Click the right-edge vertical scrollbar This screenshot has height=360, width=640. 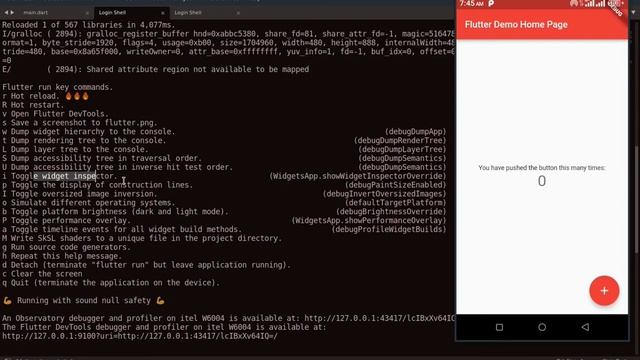coord(636,200)
